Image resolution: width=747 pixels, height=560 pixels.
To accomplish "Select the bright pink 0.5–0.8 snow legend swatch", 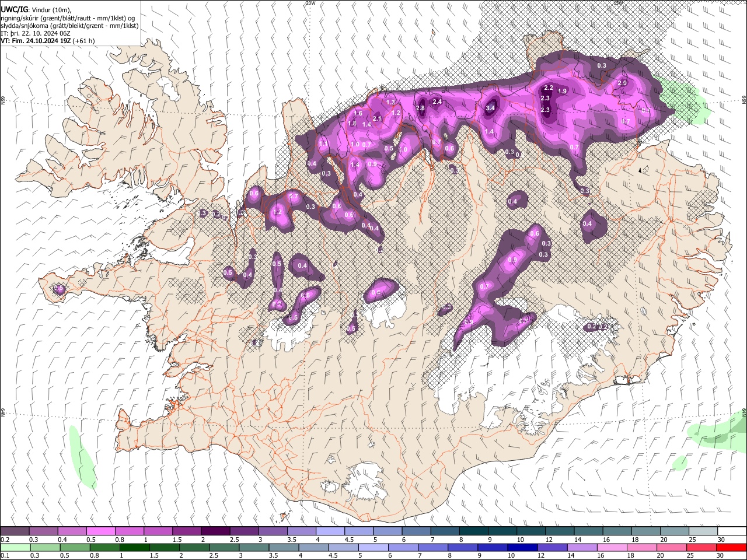I will [x=101, y=531].
